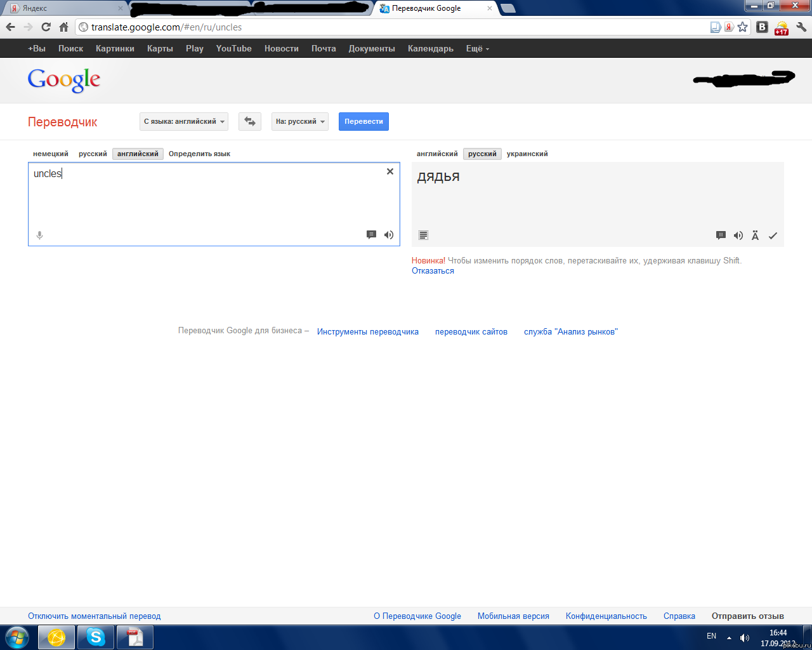Expand the 'Ещё' menu in Google bar

tap(478, 48)
